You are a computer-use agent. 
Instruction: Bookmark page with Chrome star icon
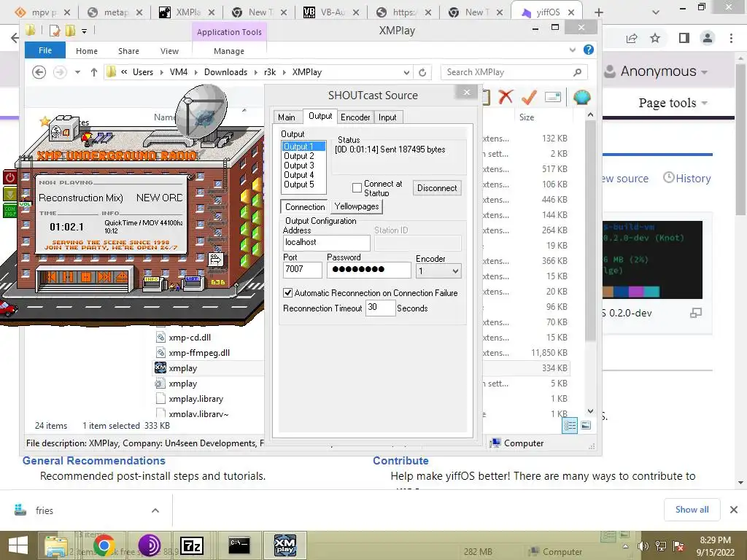tap(655, 38)
